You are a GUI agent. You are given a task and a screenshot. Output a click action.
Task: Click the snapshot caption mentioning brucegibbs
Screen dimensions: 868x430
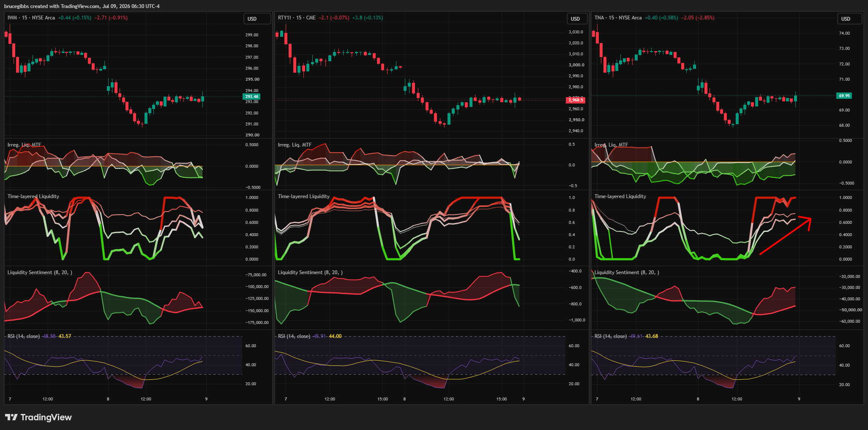coord(82,6)
